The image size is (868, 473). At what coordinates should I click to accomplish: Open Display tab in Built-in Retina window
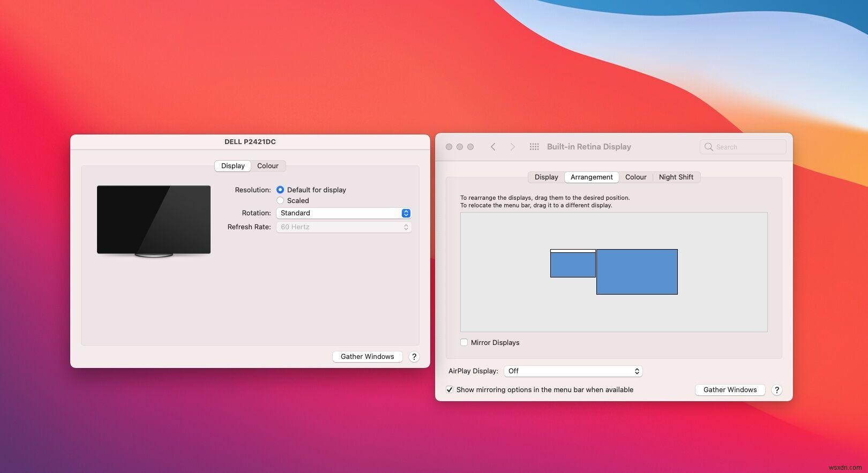pos(546,177)
